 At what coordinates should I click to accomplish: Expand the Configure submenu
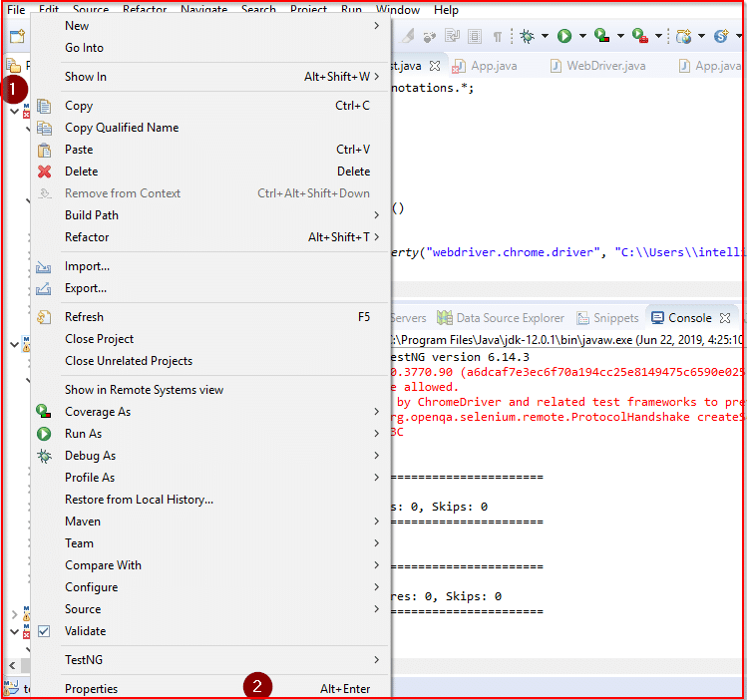tap(210, 587)
